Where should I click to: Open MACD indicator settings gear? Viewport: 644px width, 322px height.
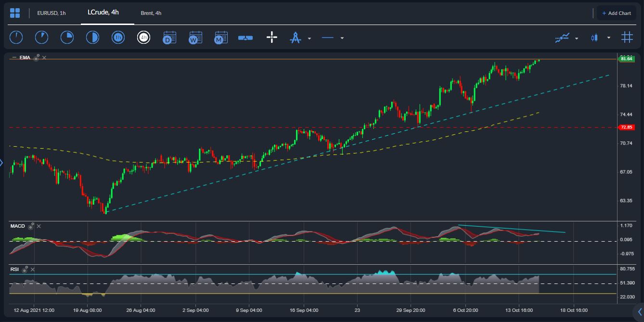(31, 226)
